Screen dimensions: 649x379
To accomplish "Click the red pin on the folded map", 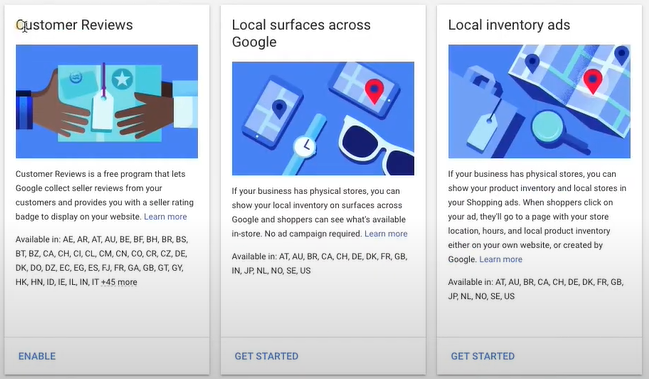I will [593, 81].
